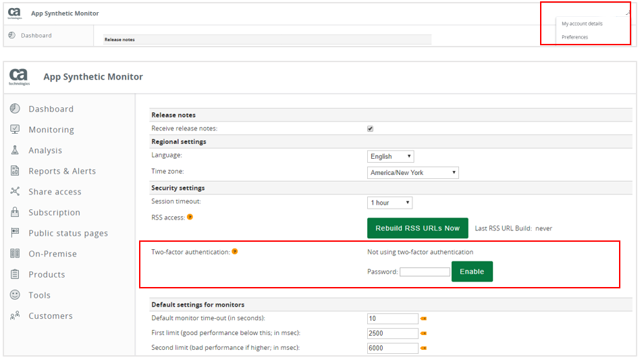This screenshot has width=644, height=362.
Task: Click 'Not using two-factor authentication' text
Action: point(420,252)
